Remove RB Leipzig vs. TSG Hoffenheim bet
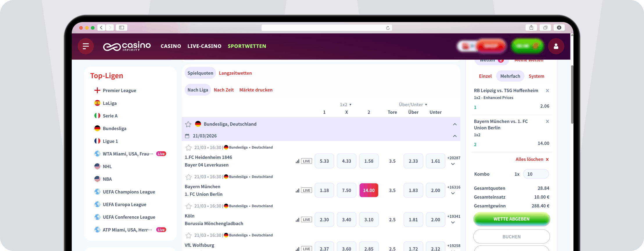This screenshot has width=644, height=251. point(547,91)
